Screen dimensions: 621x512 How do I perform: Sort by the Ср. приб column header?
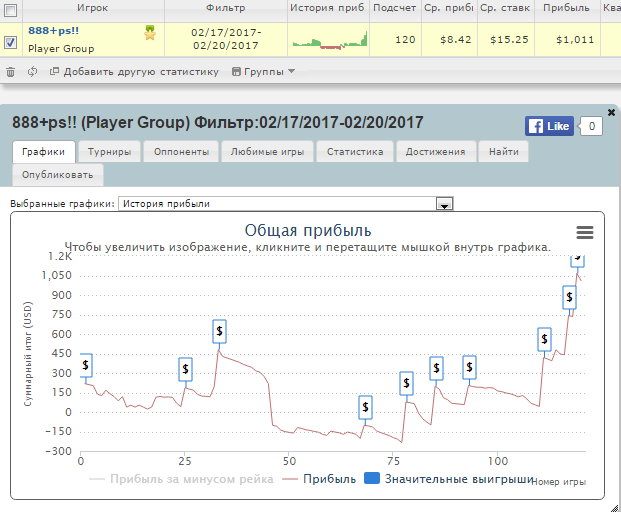pyautogui.click(x=449, y=8)
